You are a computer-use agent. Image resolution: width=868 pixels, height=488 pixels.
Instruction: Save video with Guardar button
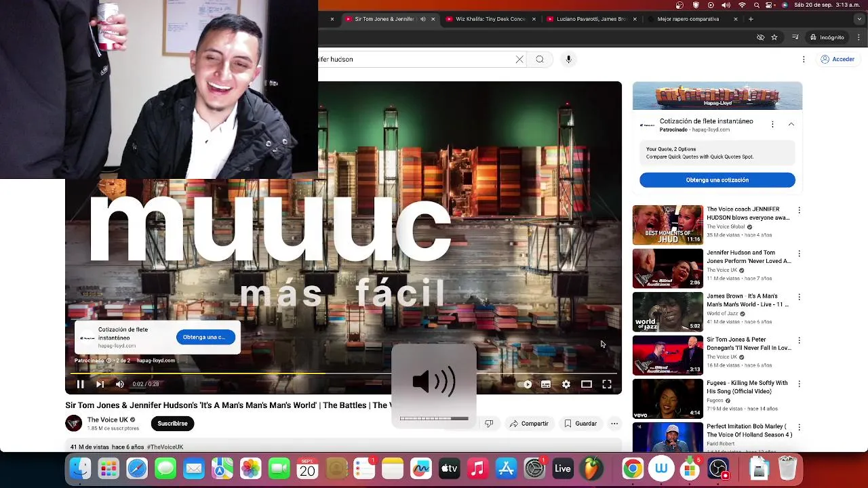[x=580, y=424]
